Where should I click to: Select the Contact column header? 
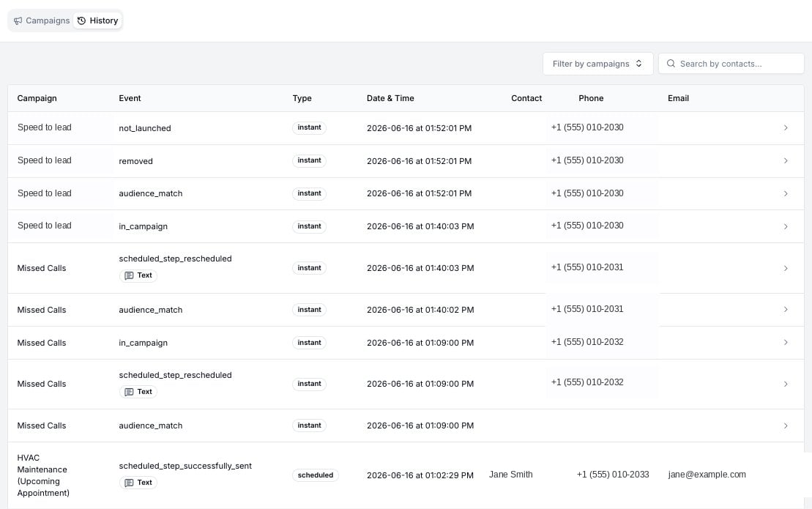coord(526,98)
